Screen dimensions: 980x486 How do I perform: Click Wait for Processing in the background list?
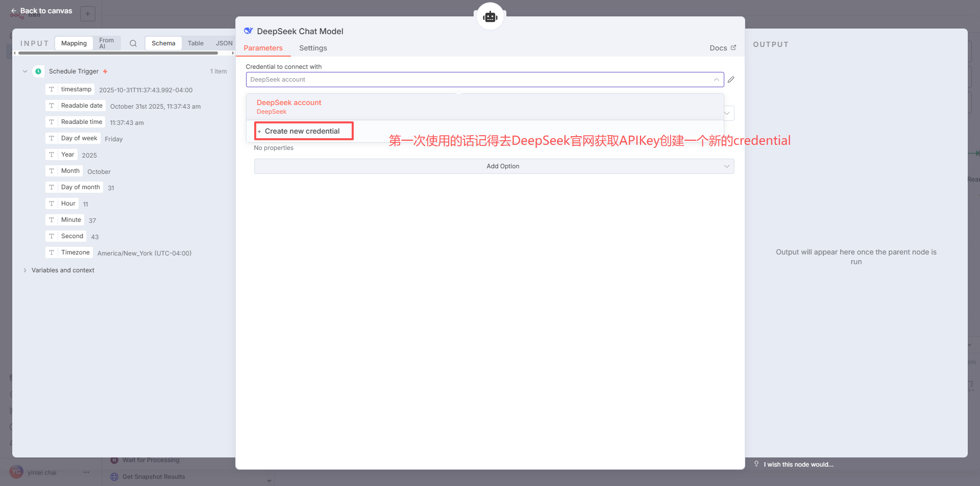pyautogui.click(x=151, y=460)
